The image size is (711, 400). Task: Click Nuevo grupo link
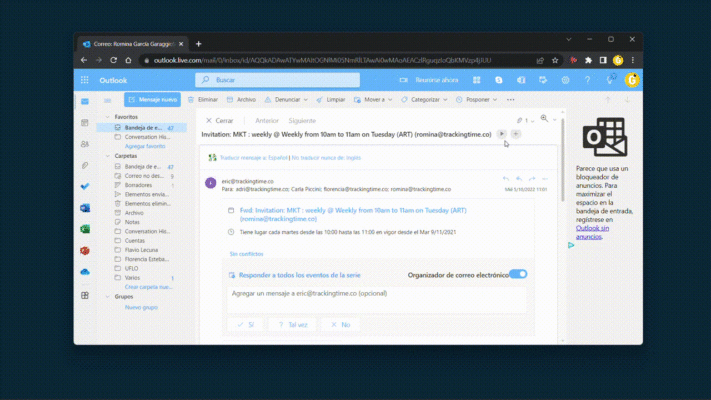(141, 307)
